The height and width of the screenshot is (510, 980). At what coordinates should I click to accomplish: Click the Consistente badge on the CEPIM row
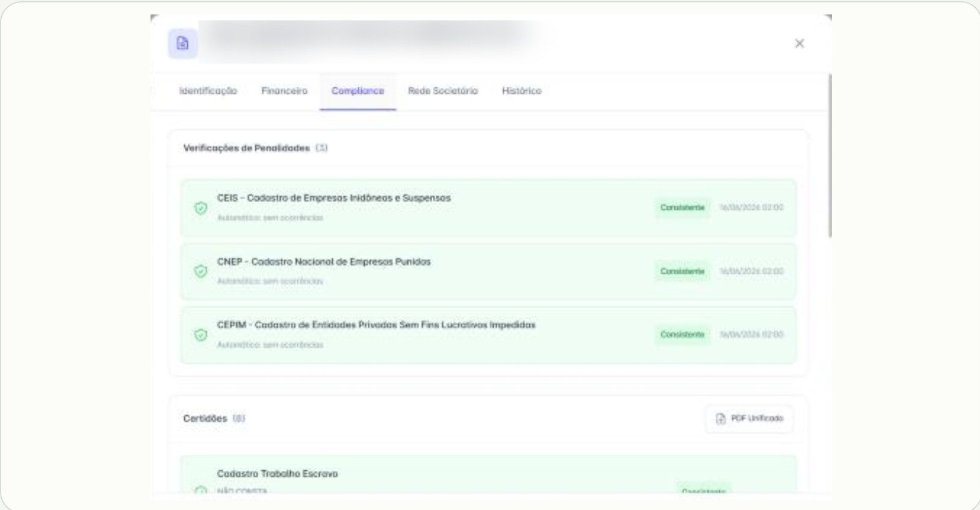coord(683,334)
